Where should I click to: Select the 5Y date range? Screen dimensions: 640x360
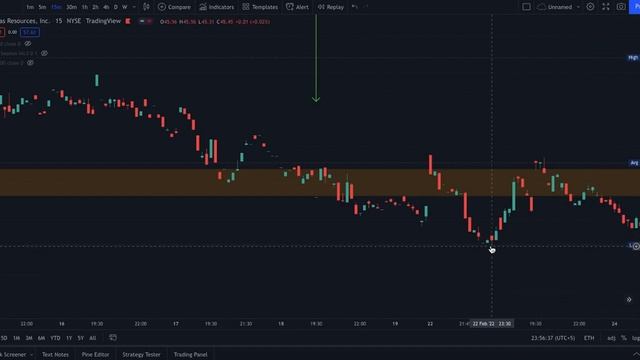pyautogui.click(x=81, y=338)
